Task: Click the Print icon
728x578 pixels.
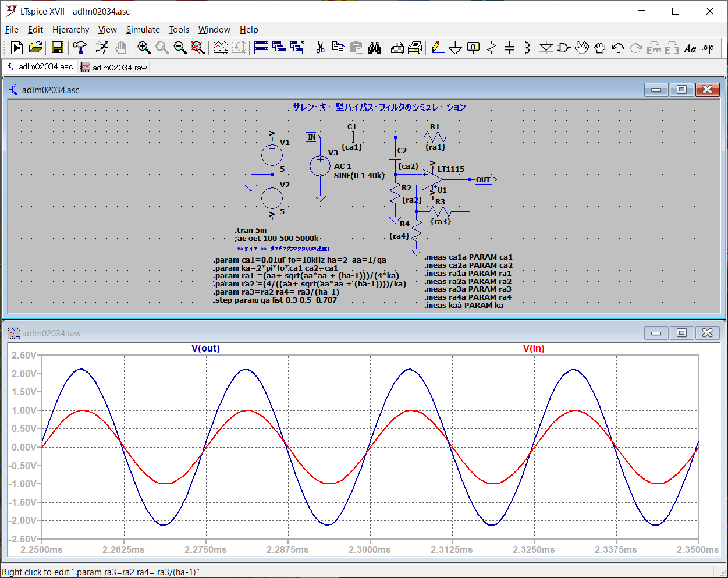Action: point(397,48)
